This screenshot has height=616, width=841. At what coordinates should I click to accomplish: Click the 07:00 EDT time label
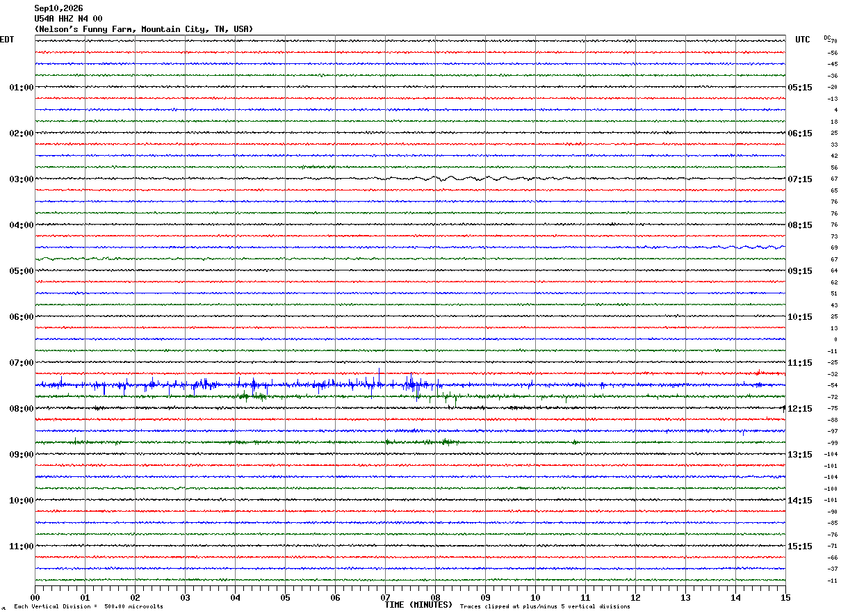[21, 363]
